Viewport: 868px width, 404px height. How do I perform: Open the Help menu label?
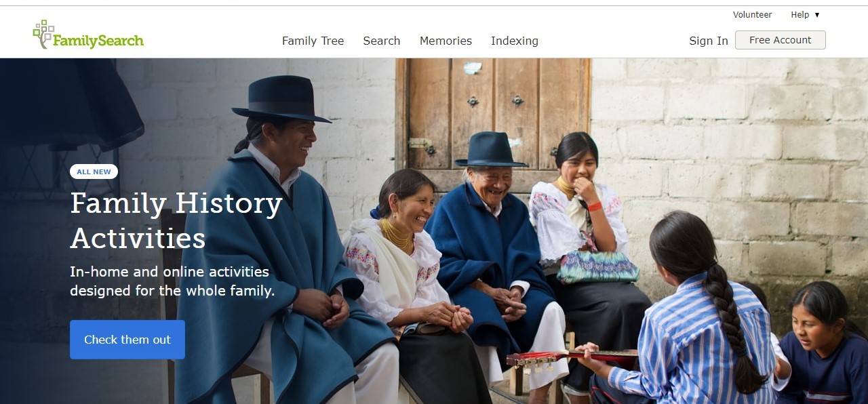800,15
